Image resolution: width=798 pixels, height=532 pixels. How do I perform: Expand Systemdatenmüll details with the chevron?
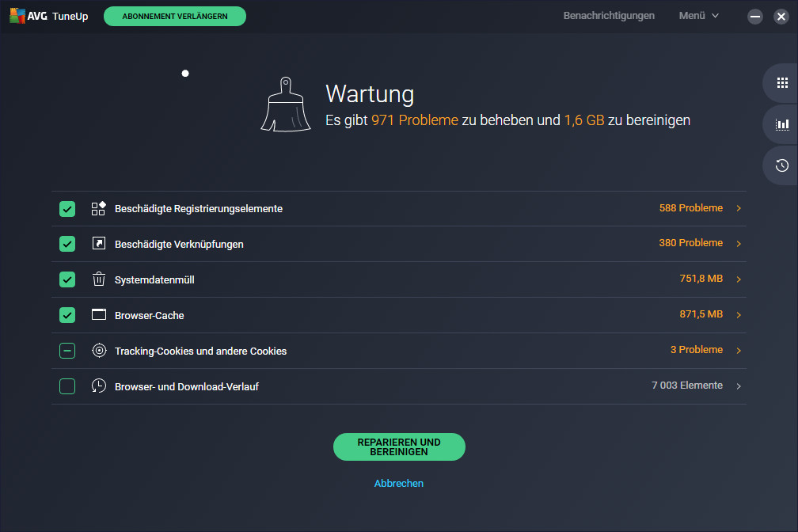pyautogui.click(x=739, y=279)
